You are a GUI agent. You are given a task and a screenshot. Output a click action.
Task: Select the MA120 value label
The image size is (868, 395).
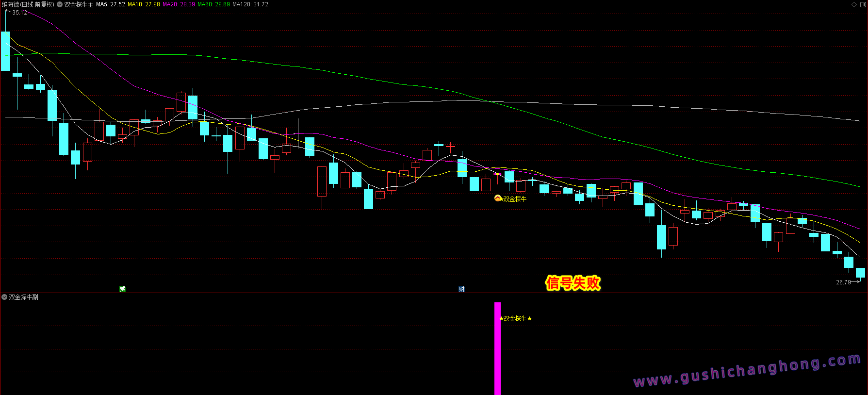pos(250,4)
